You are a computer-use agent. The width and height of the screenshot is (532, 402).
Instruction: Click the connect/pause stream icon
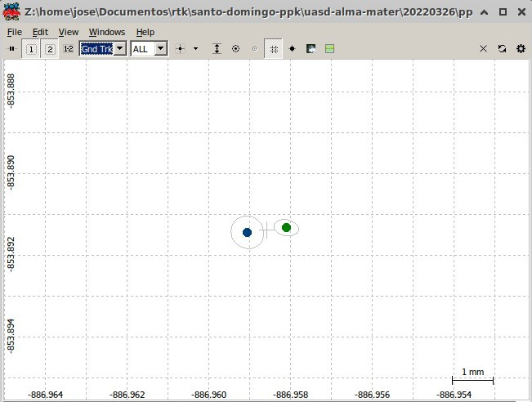pyautogui.click(x=12, y=49)
